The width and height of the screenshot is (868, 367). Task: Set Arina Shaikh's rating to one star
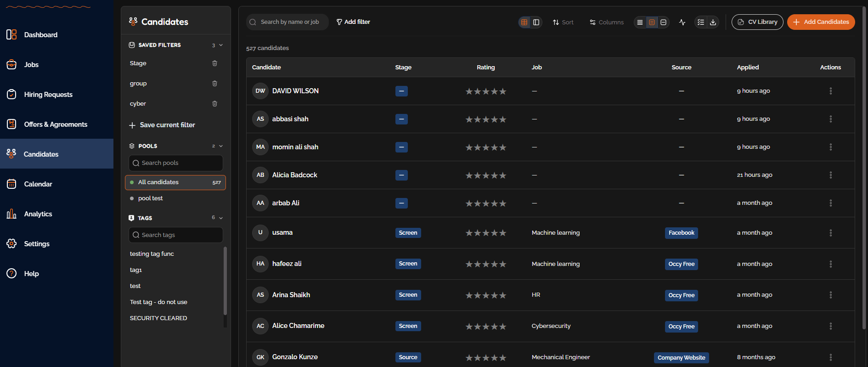(x=469, y=295)
